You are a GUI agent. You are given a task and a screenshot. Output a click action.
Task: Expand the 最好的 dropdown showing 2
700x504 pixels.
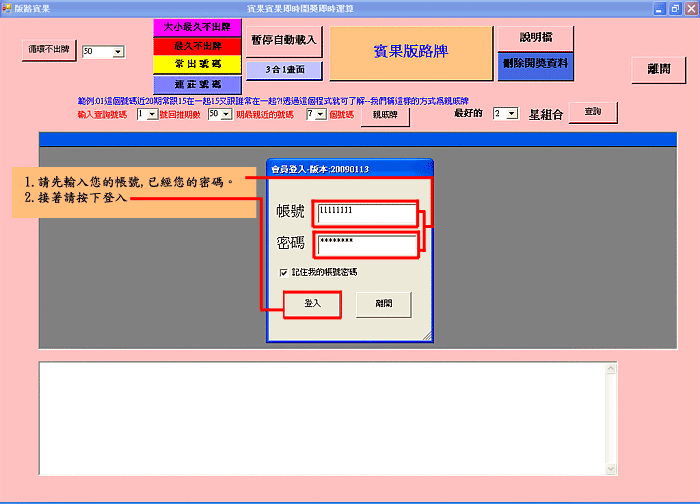pos(511,114)
